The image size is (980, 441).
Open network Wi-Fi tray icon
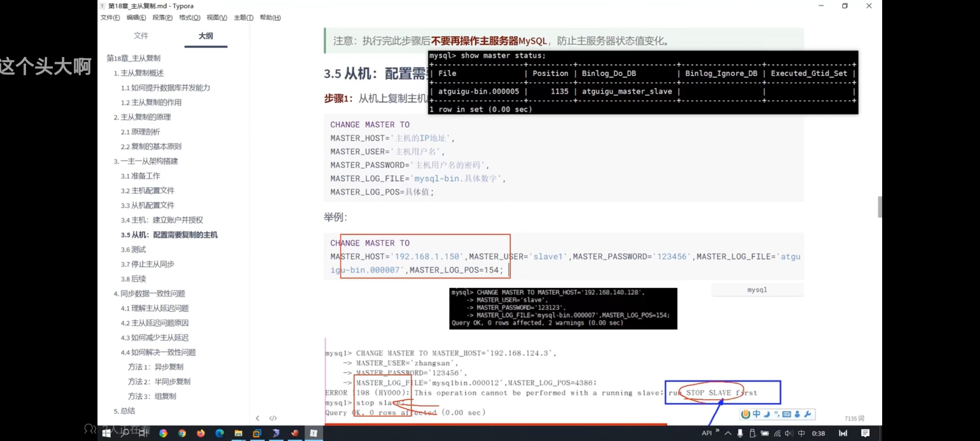click(x=777, y=433)
